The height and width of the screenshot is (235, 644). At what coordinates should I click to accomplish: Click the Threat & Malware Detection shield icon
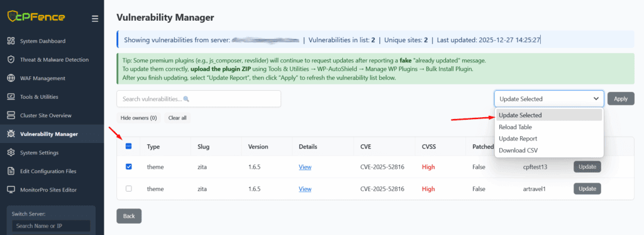click(x=11, y=60)
